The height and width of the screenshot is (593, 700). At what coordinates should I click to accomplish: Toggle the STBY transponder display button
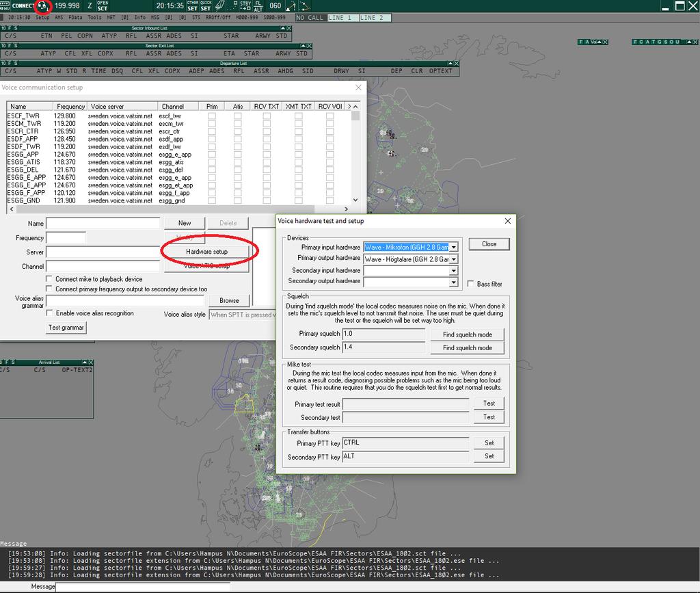tap(245, 5)
